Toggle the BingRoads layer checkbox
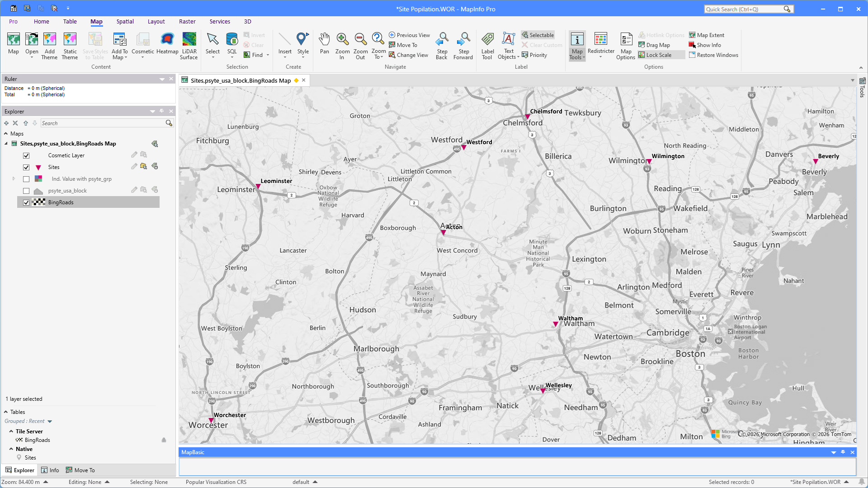The height and width of the screenshot is (488, 868). tap(26, 202)
